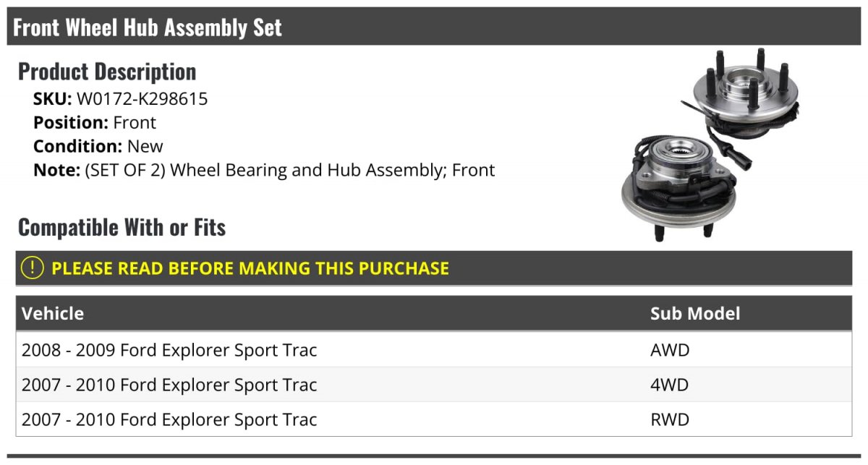The width and height of the screenshot is (868, 465).
Task: Select the 2008 - 2009 Ford Explorer Sport Trac row
Action: 169,350
